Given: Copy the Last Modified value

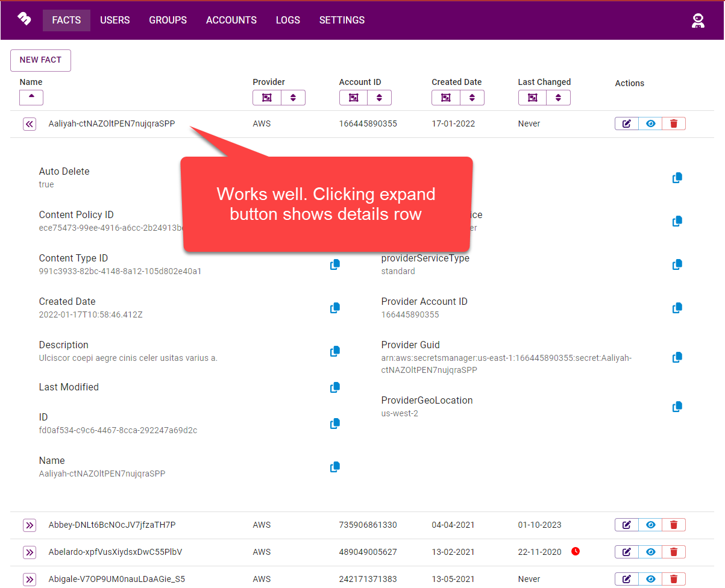Looking at the screenshot, I should 335,387.
